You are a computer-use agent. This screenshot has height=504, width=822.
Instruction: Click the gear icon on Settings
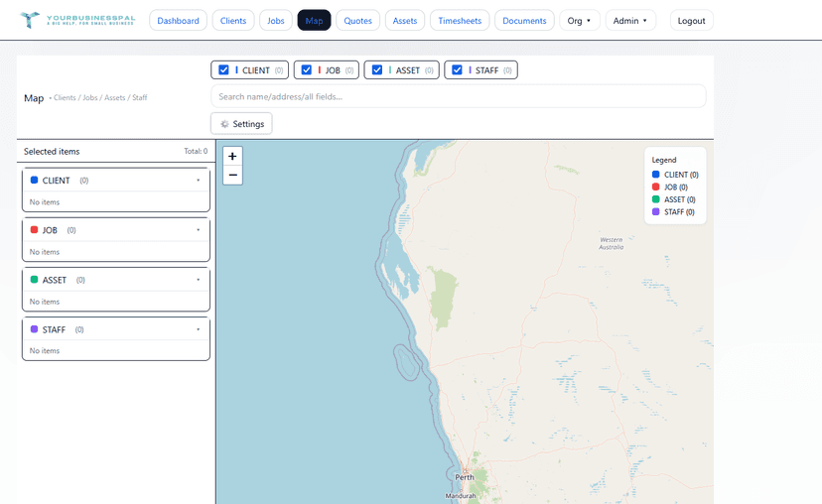coord(224,124)
